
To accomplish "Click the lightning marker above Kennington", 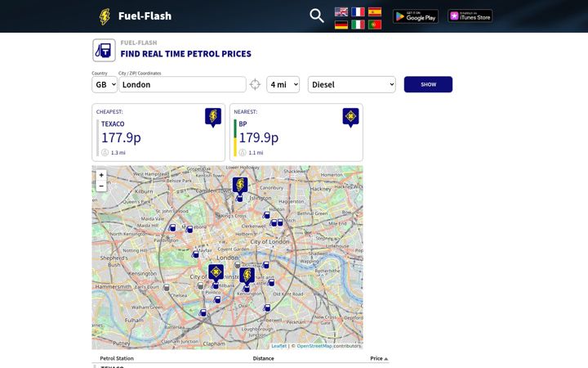I will point(247,276).
